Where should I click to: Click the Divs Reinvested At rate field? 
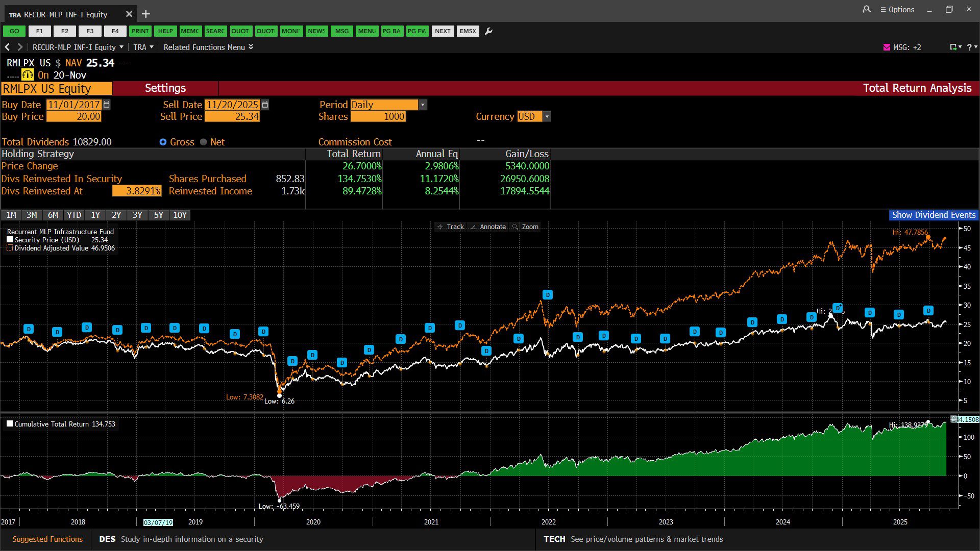(137, 191)
